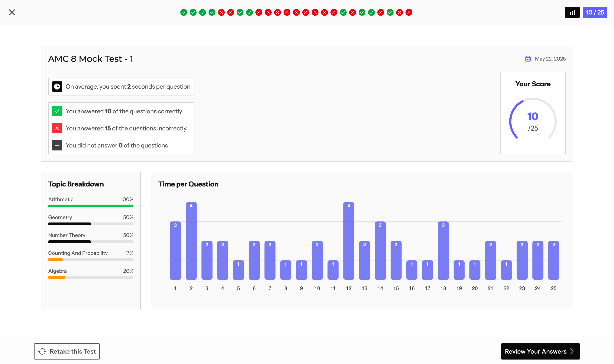The image size is (614, 364).
Task: Click the chevron arrow on Review button
Action: pos(572,351)
